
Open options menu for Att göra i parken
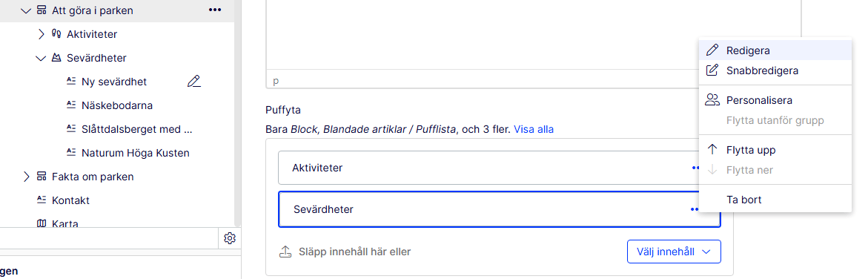pyautogui.click(x=215, y=10)
